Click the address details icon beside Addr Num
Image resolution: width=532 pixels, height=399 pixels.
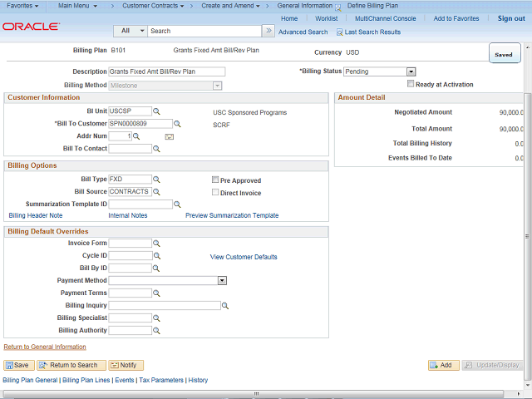tap(169, 136)
